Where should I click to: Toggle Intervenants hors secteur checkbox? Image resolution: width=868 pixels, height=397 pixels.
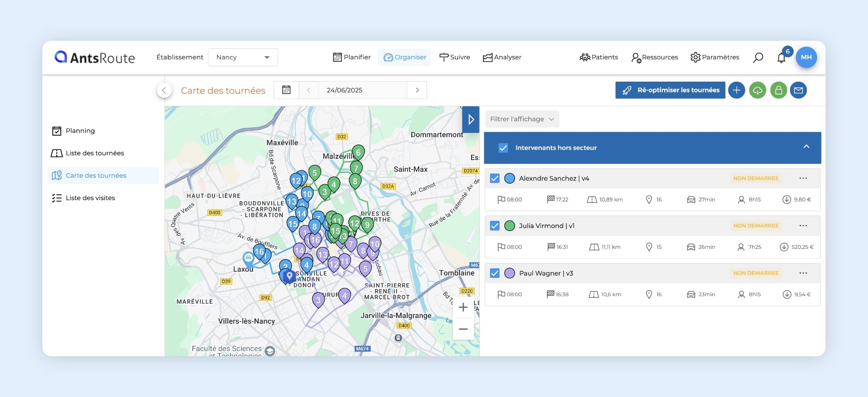503,148
